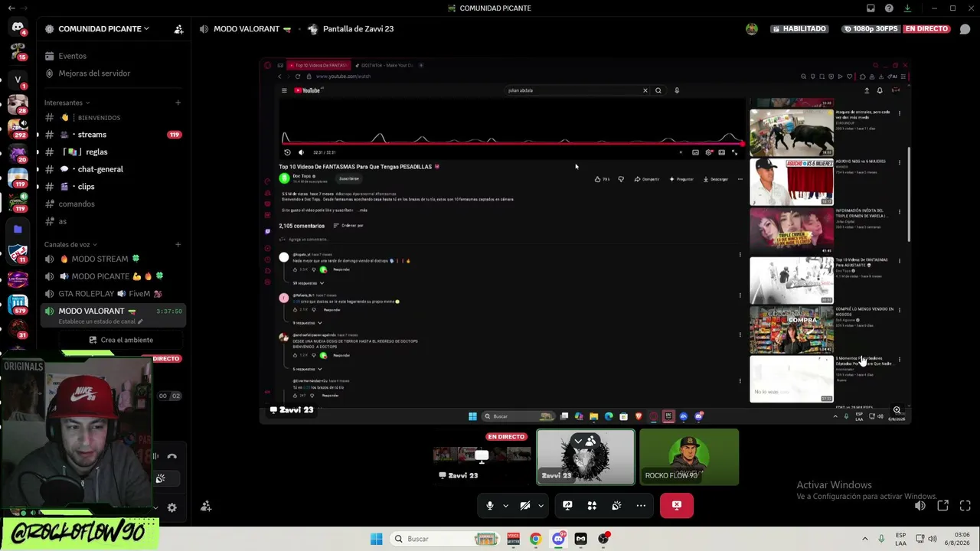980x551 pixels.
Task: Mute the stream volume speaker icon
Action: point(920,506)
